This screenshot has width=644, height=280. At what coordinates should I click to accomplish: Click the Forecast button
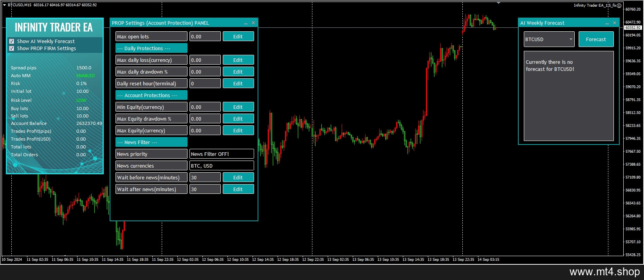(596, 39)
